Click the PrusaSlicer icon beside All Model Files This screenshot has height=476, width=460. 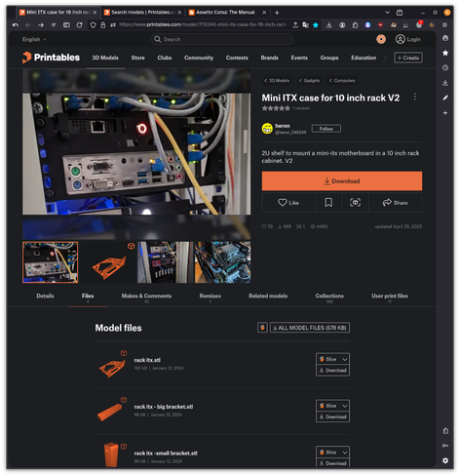(x=262, y=328)
